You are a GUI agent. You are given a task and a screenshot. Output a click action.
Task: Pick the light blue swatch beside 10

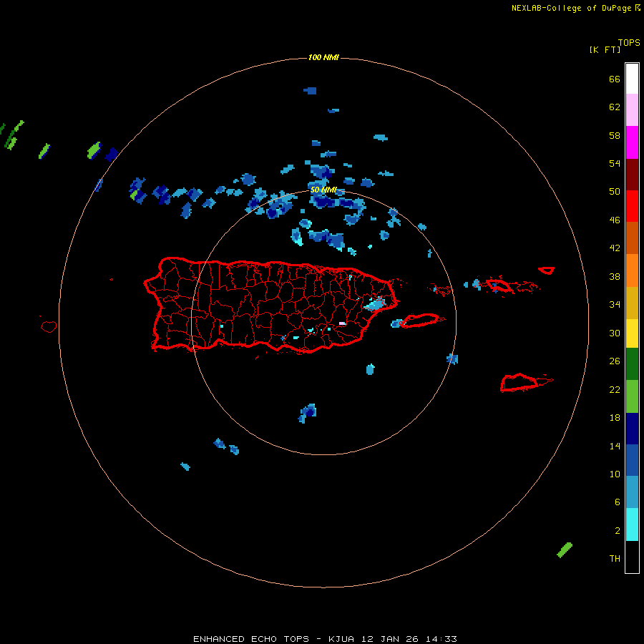click(632, 492)
